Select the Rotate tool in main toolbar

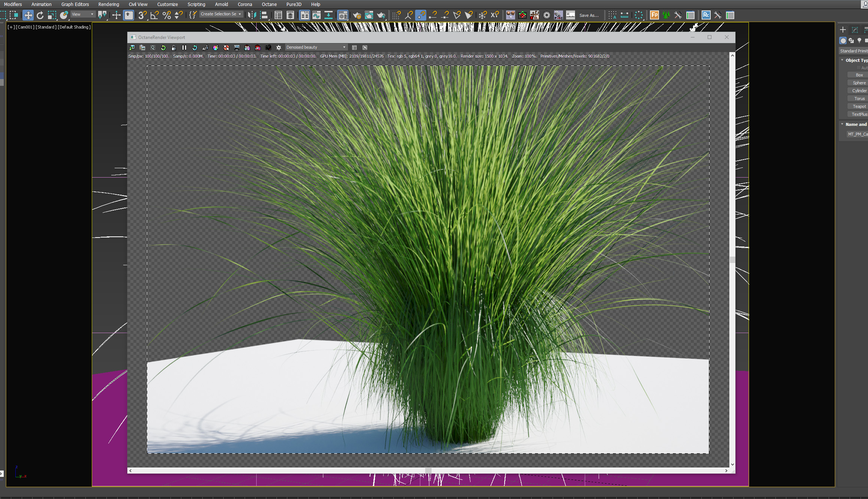point(40,15)
